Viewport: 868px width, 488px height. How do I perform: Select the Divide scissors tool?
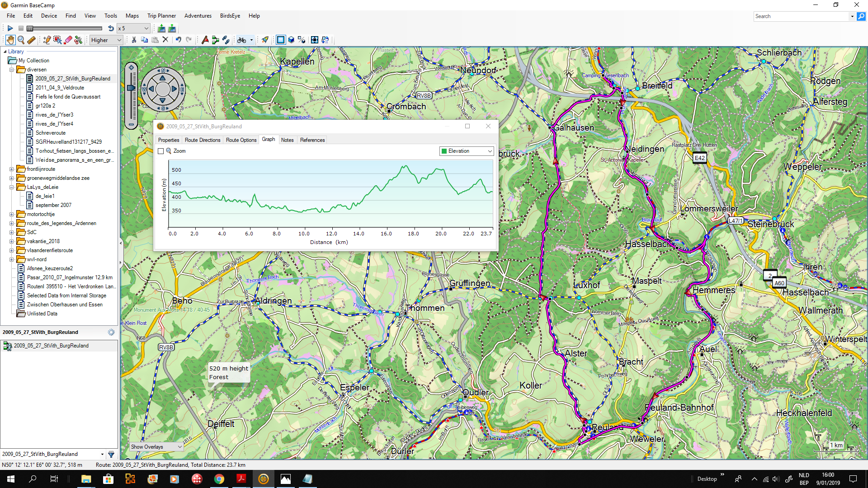pos(79,40)
